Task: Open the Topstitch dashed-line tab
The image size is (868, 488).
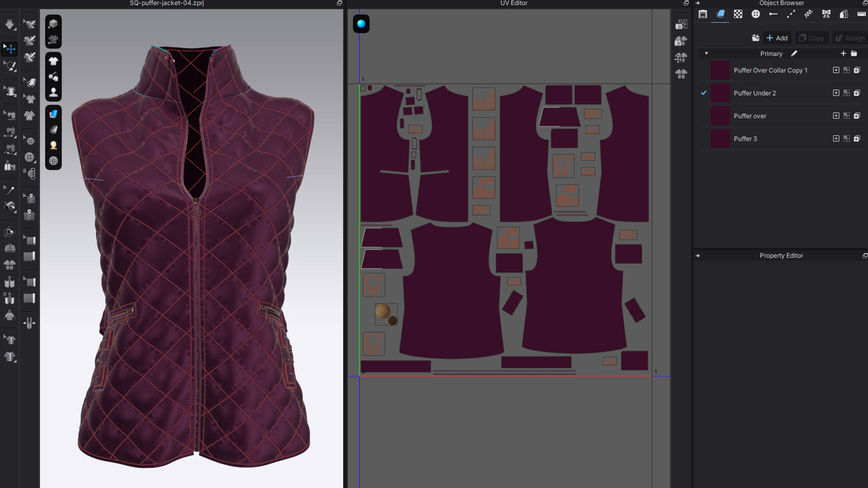Action: (791, 14)
